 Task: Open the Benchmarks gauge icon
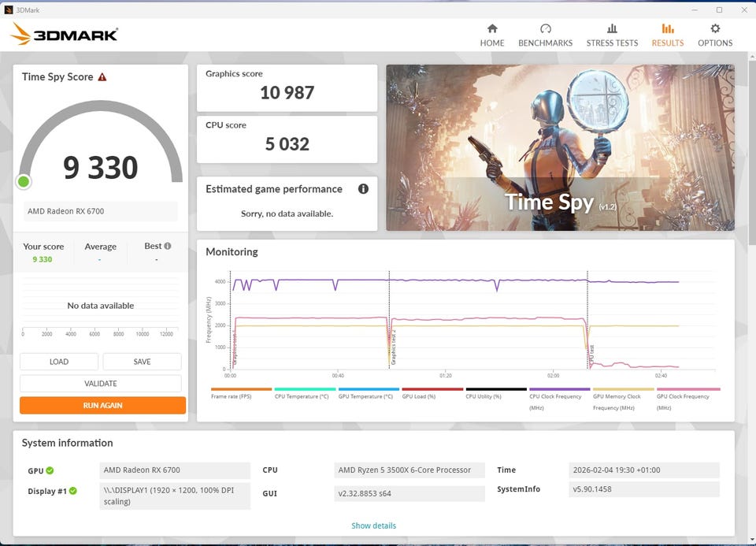(x=545, y=28)
